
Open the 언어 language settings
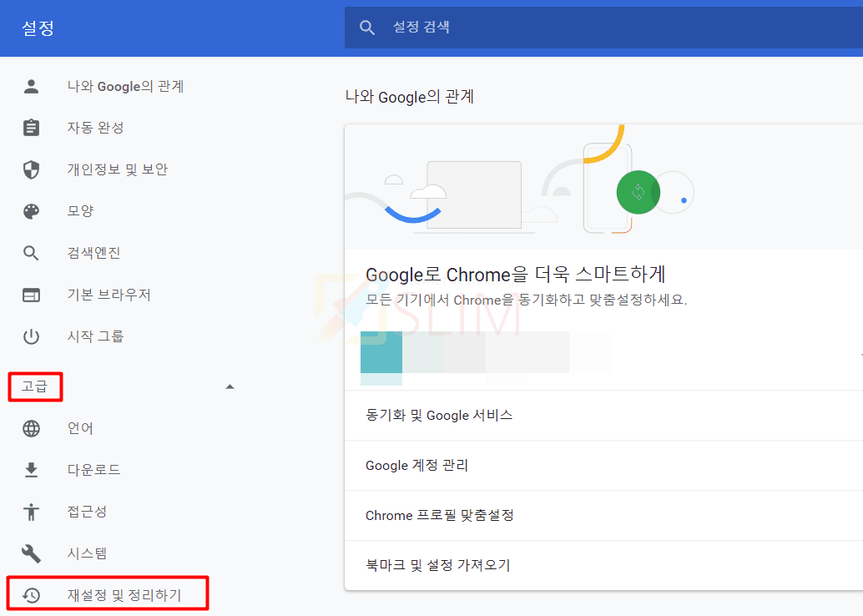tap(80, 428)
